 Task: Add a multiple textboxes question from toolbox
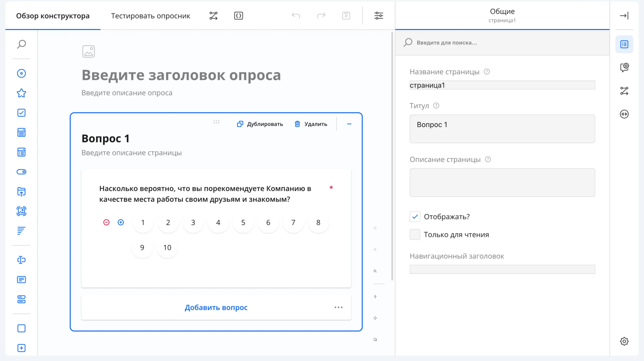(21, 299)
